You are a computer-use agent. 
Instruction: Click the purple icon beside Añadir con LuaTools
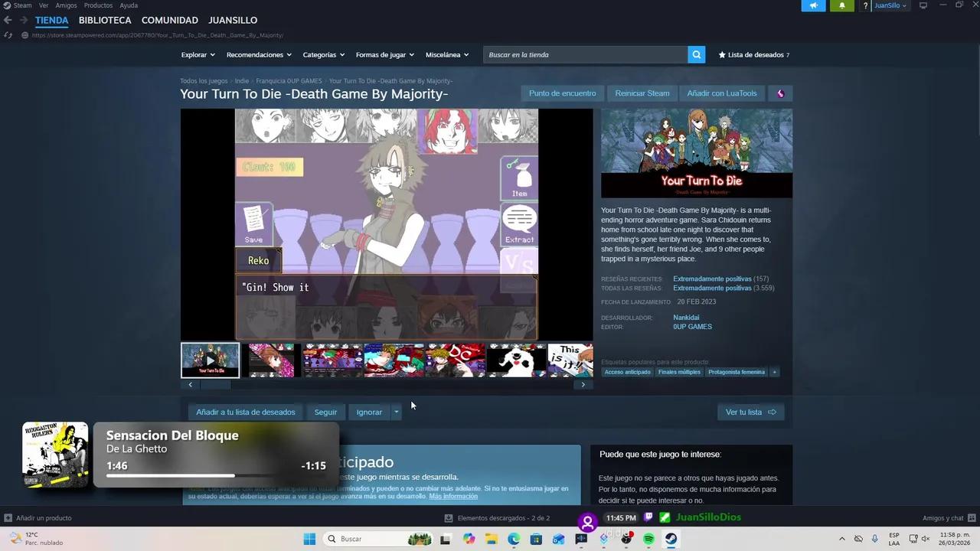[x=780, y=93]
